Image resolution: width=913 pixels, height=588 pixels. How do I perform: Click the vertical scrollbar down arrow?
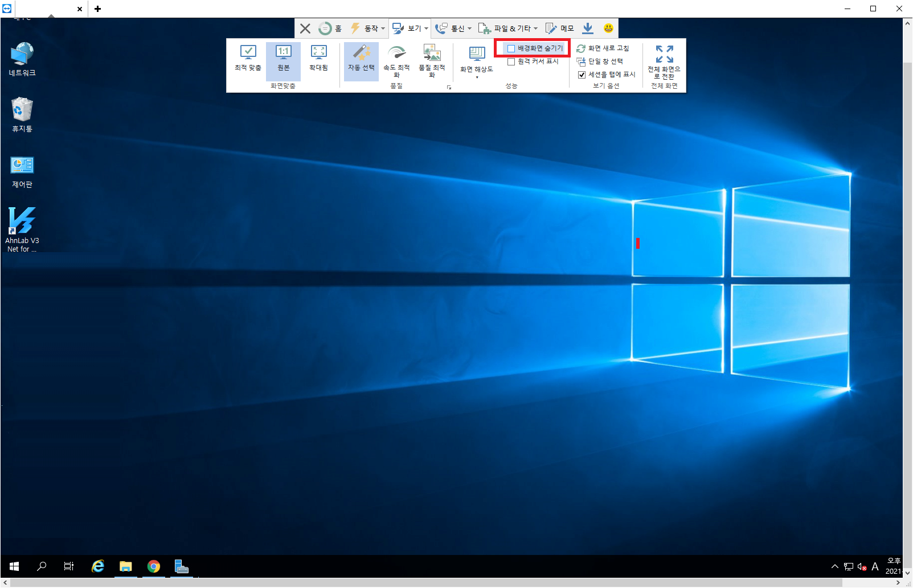point(907,573)
